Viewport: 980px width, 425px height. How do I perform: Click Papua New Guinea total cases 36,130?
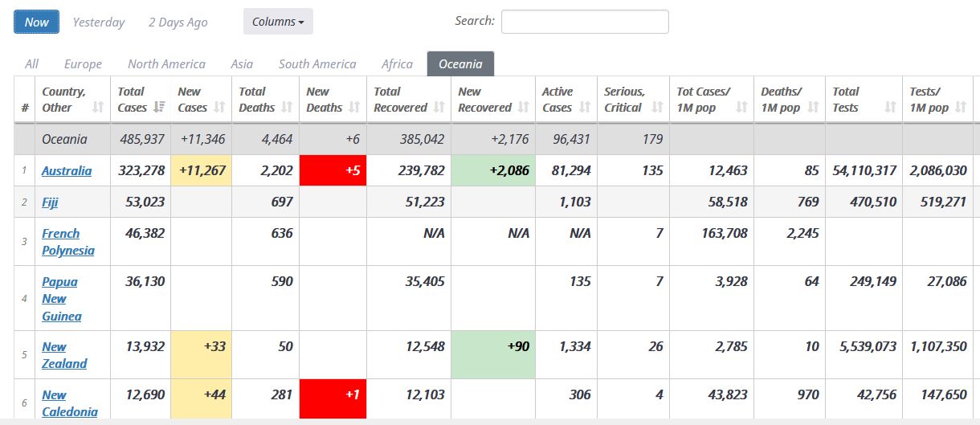(145, 282)
